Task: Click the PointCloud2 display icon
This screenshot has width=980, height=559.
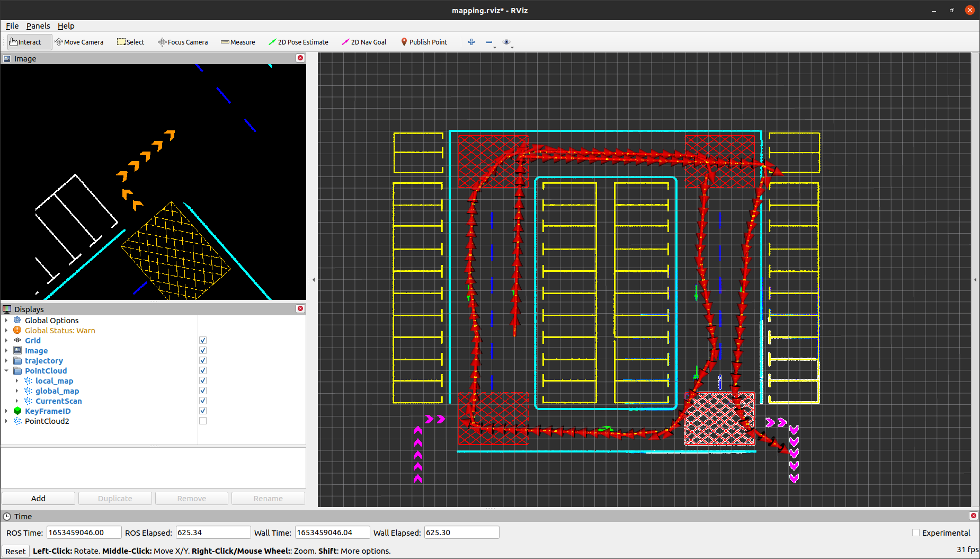Action: pyautogui.click(x=17, y=421)
